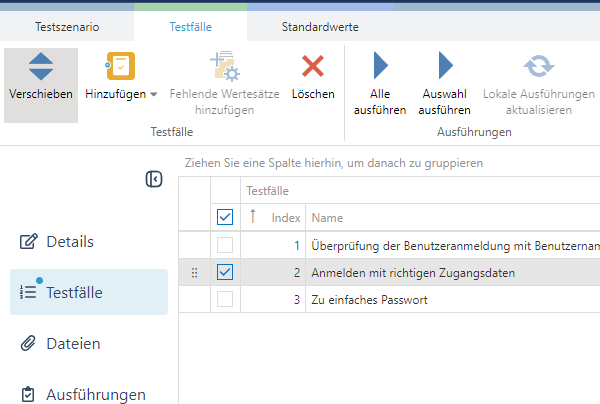
Task: Toggle the select-all header checkbox
Action: pyautogui.click(x=225, y=217)
